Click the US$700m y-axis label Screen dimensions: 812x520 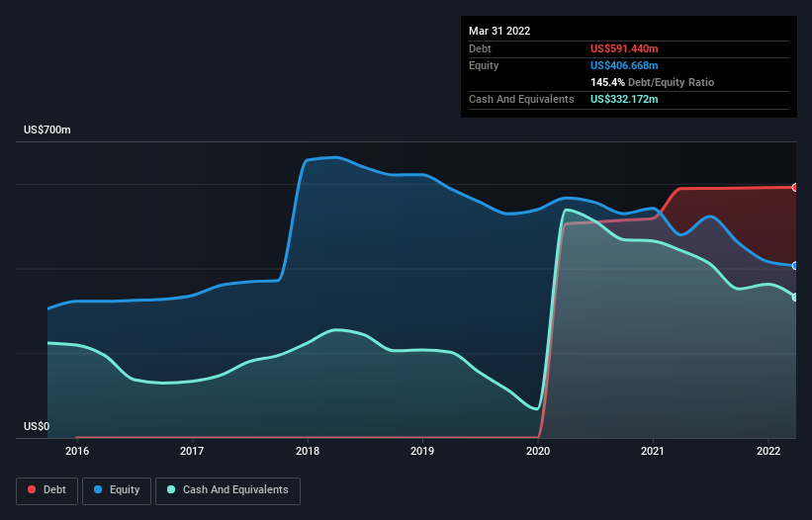(x=47, y=130)
